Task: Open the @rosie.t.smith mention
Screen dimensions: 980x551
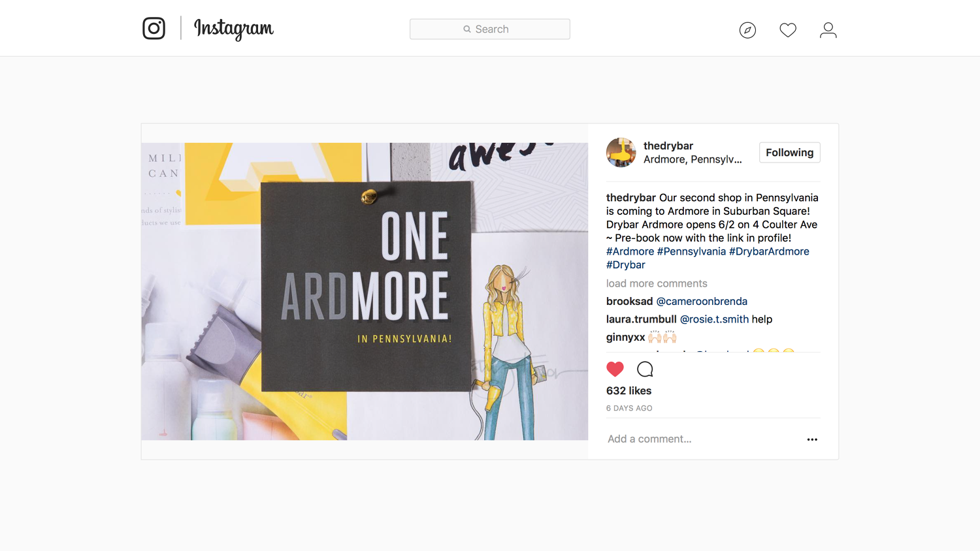Action: [714, 319]
